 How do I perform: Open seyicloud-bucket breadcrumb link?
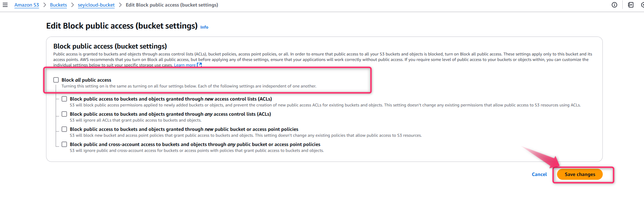(96, 5)
